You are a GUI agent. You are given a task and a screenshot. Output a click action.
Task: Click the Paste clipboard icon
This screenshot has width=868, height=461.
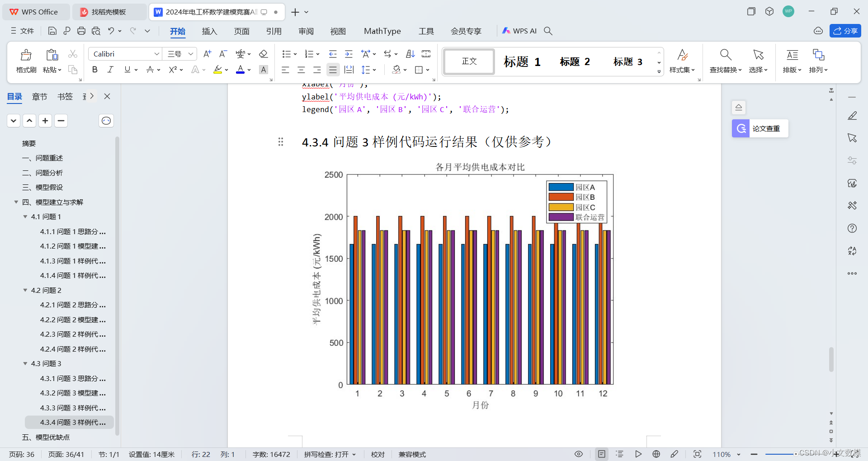click(x=52, y=55)
